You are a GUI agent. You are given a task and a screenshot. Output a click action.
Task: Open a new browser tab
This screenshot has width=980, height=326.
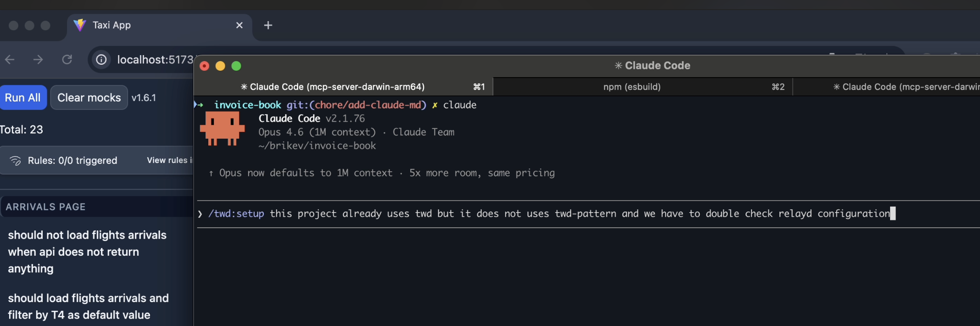pos(268,25)
